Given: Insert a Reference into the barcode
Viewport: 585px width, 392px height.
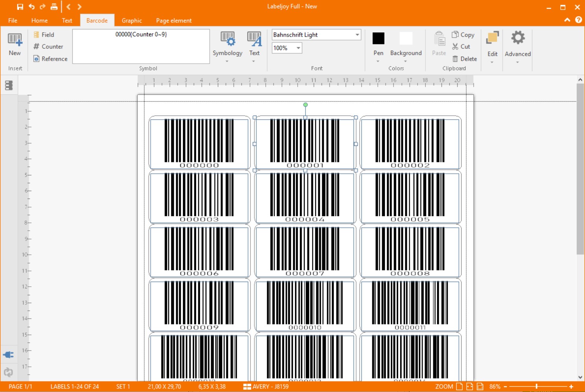Looking at the screenshot, I should tap(50, 59).
